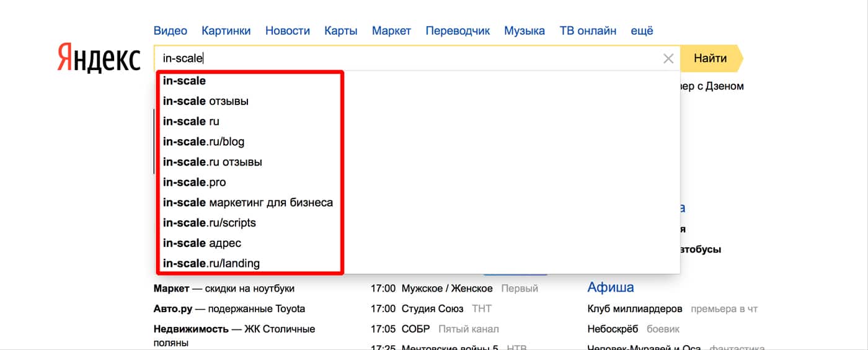Open the Переводчик tab
Screen dimensions: 868x350
(x=458, y=30)
